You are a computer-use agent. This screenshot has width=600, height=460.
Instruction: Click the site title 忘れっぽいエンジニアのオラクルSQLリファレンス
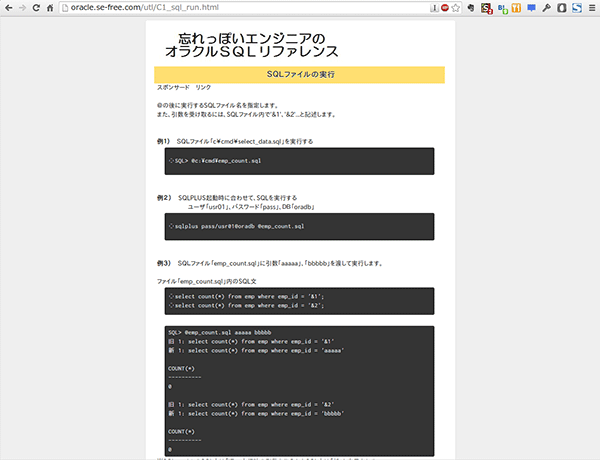click(x=251, y=45)
